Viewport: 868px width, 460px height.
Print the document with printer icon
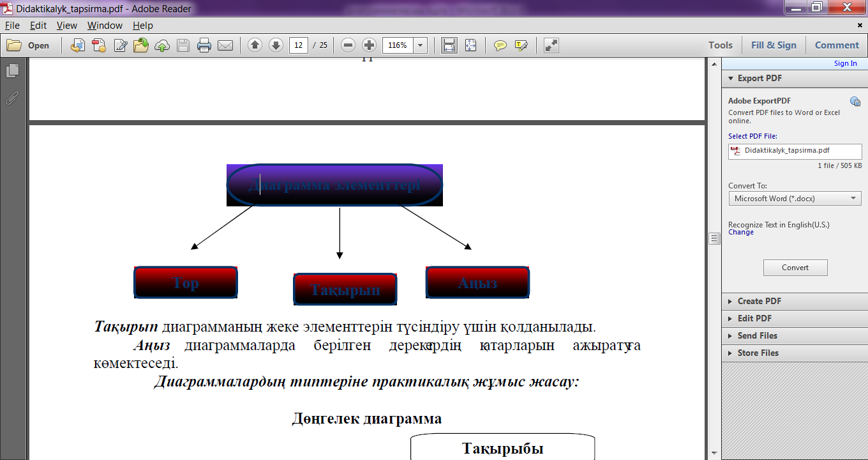[x=204, y=45]
